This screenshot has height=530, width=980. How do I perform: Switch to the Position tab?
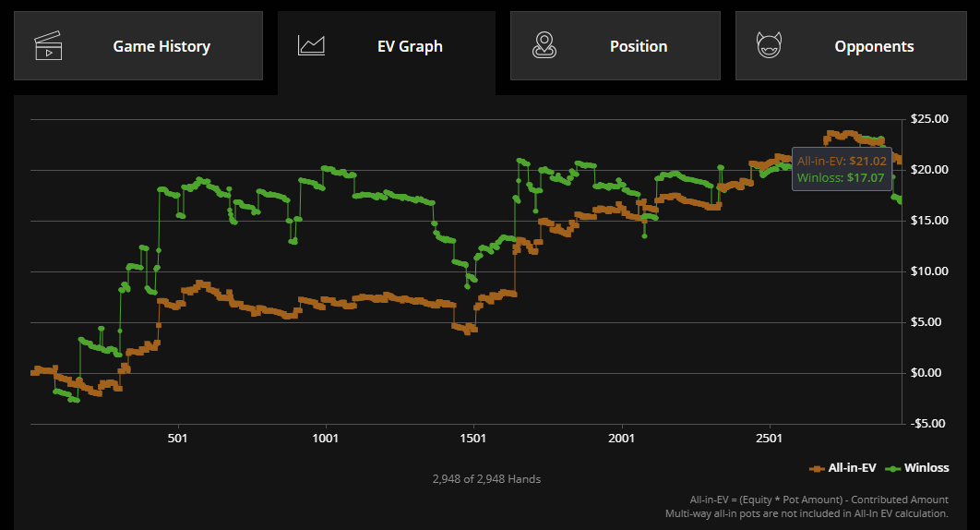[x=615, y=45]
